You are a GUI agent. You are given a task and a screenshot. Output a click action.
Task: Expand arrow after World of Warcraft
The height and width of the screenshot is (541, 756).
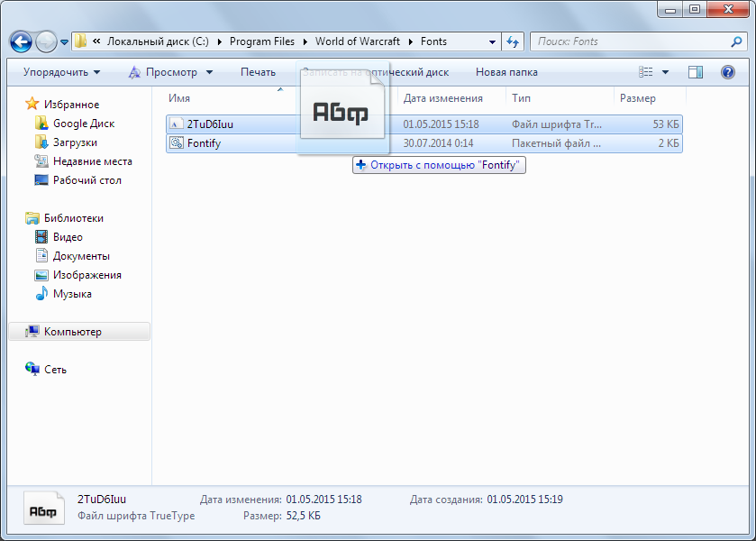pos(411,42)
